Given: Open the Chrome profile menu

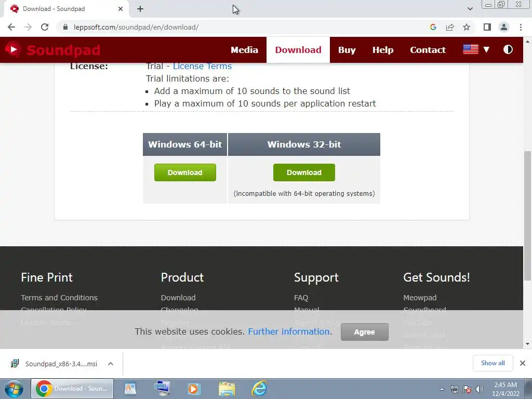Looking at the screenshot, I should (x=504, y=27).
